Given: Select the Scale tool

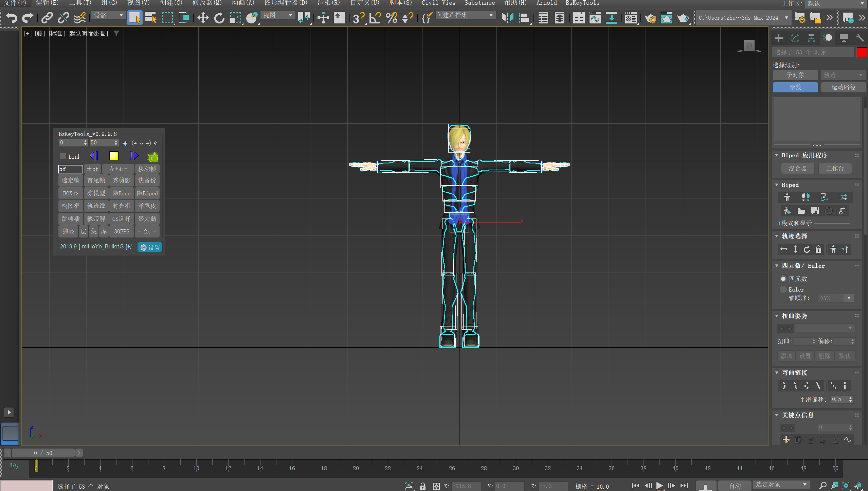Looking at the screenshot, I should point(235,17).
